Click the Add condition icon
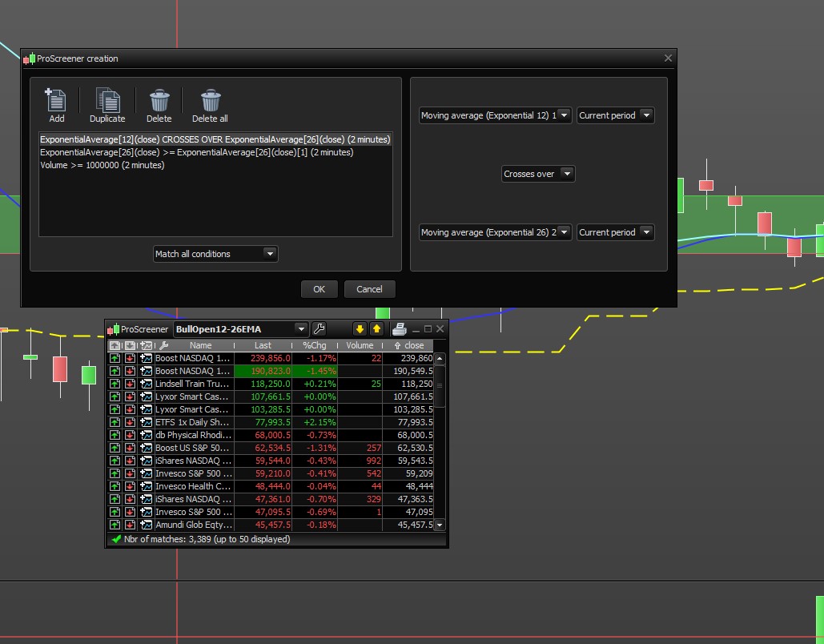The height and width of the screenshot is (644, 824). pyautogui.click(x=56, y=100)
